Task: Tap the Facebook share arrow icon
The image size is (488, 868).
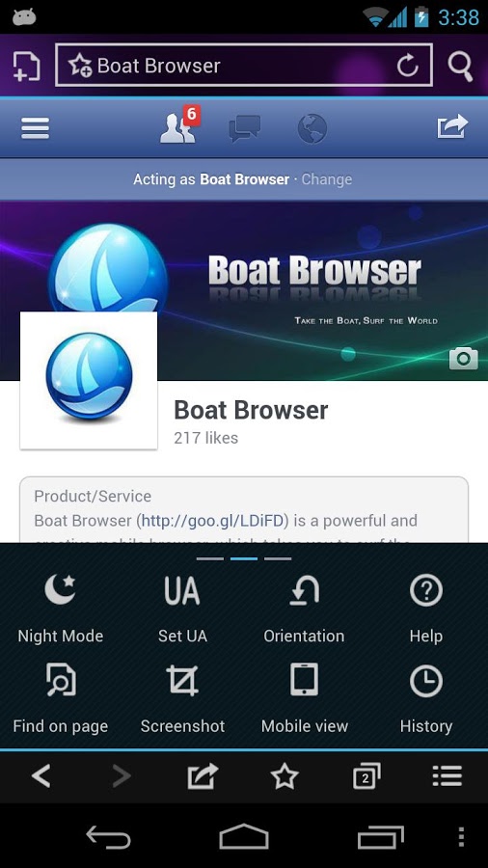Action: click(x=452, y=126)
